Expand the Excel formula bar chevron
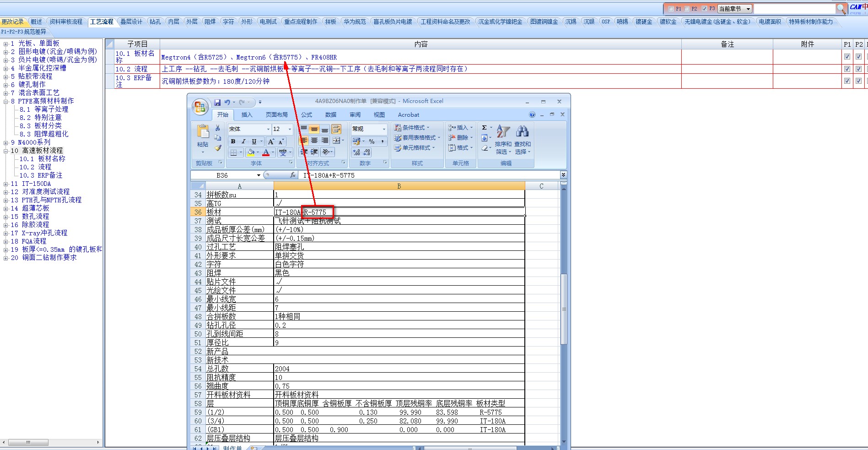 pyautogui.click(x=563, y=175)
